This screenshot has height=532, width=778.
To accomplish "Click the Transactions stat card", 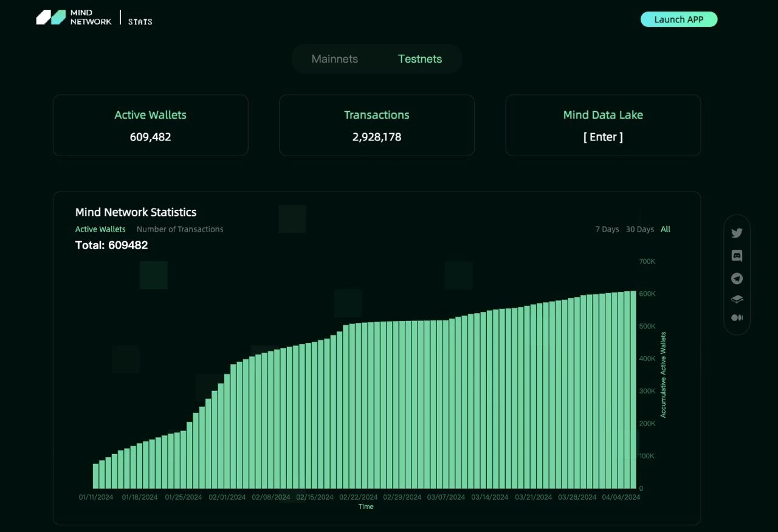I will (376, 125).
